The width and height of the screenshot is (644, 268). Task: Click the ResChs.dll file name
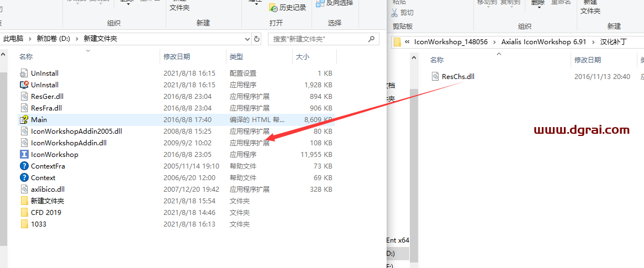pos(458,76)
